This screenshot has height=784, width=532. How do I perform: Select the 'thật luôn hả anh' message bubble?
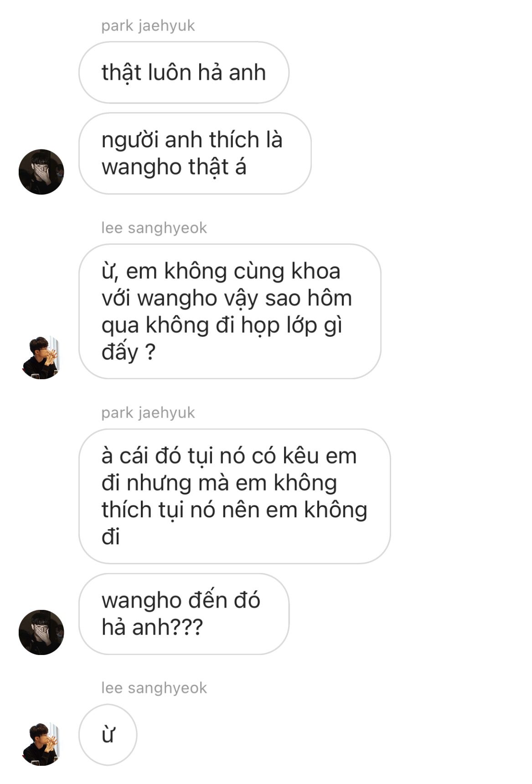pos(184,72)
